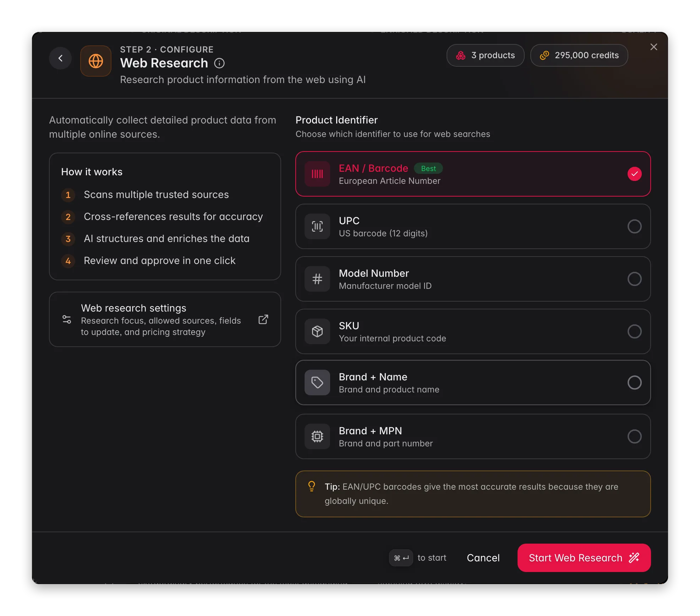The width and height of the screenshot is (700, 616).
Task: Click the orange globe Web Research icon
Action: pyautogui.click(x=96, y=61)
